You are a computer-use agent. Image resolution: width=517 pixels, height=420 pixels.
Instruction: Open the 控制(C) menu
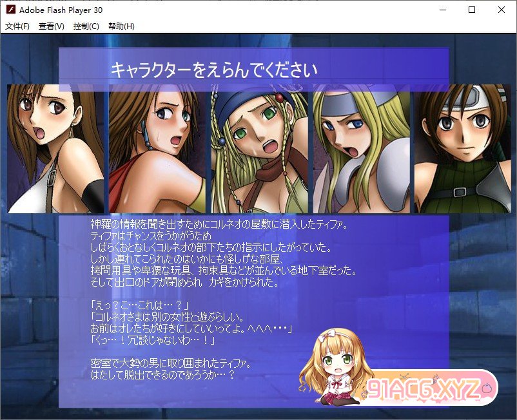point(86,26)
